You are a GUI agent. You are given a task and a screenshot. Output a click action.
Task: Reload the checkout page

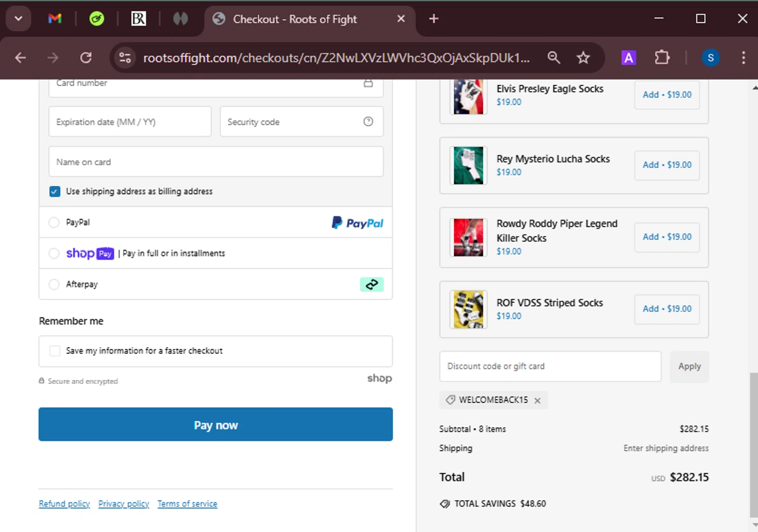[x=86, y=58]
